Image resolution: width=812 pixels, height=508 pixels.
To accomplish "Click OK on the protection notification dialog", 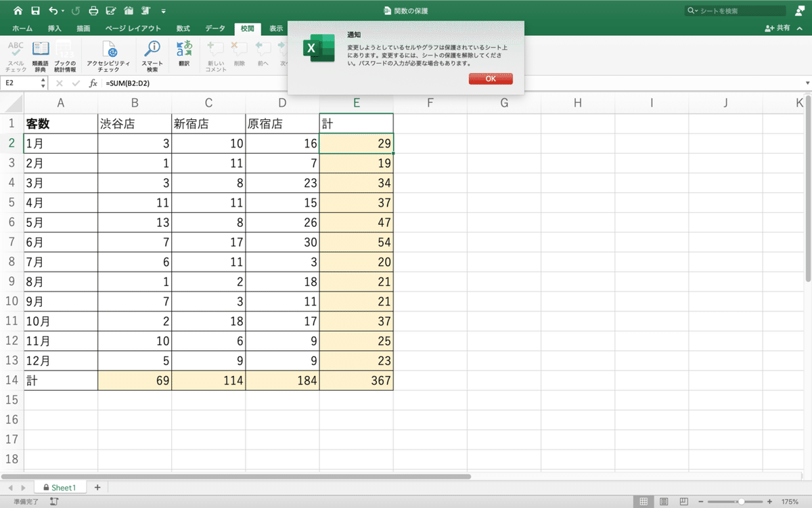I will (x=490, y=79).
